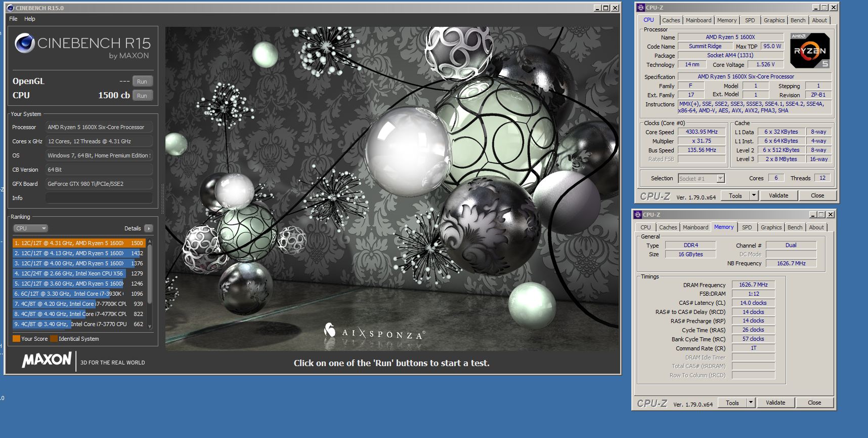Select Core i7-4770K ranking row
Image resolution: width=868 pixels, height=438 pixels.
click(x=79, y=314)
